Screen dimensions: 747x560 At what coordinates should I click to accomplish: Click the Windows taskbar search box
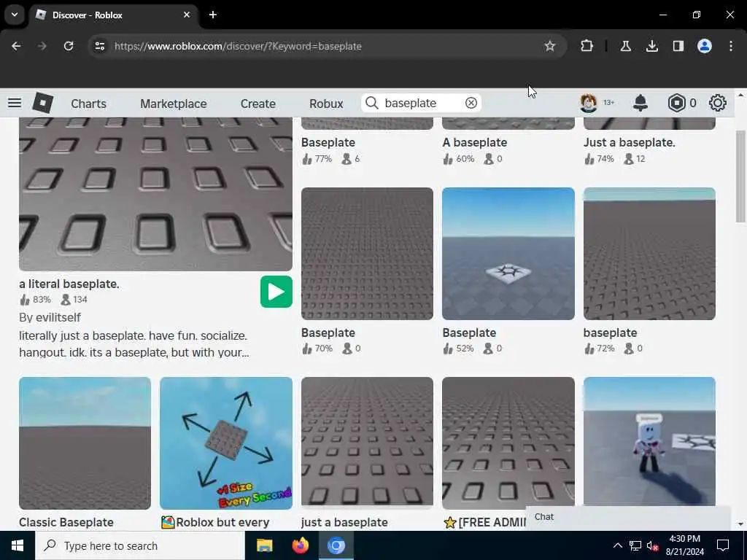(140, 545)
